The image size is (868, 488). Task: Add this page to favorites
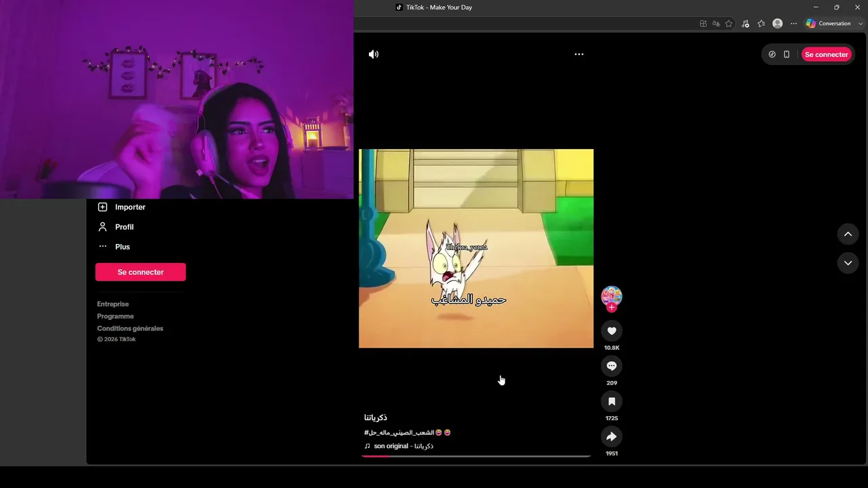tap(729, 24)
